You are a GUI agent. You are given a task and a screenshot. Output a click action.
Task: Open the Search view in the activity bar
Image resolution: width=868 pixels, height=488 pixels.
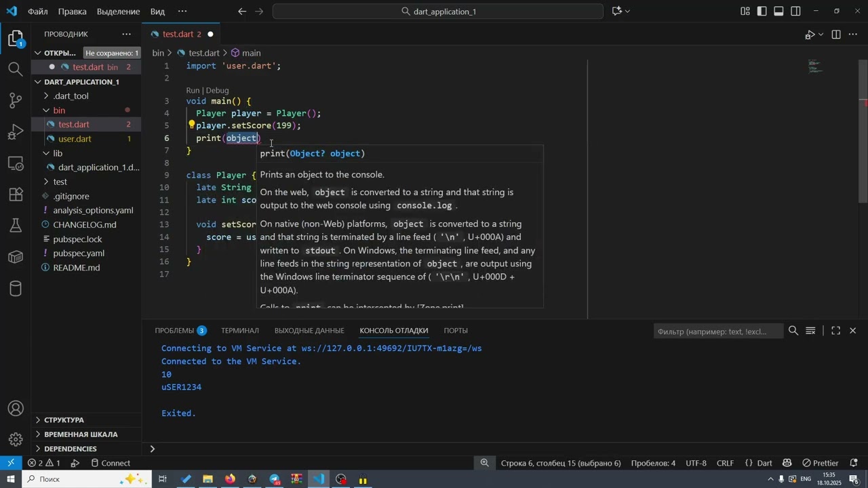(16, 68)
